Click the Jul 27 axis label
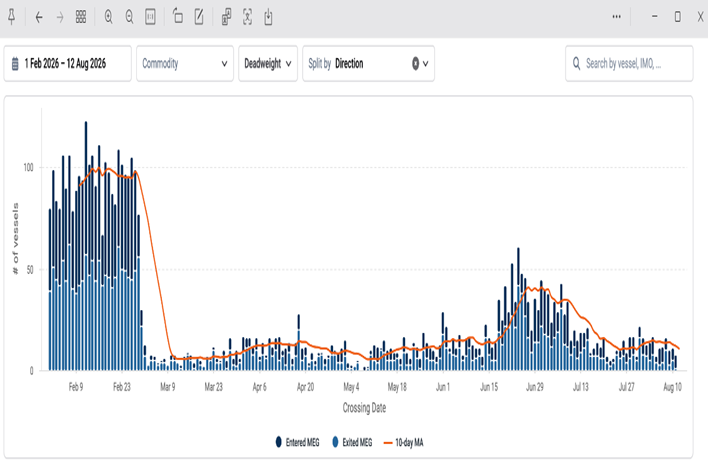 (627, 387)
